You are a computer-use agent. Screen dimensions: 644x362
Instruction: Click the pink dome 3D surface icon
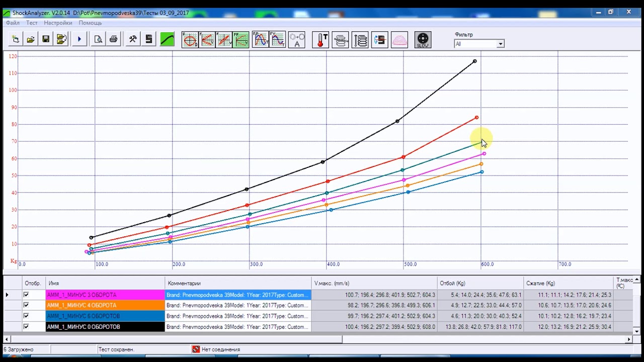click(x=399, y=39)
